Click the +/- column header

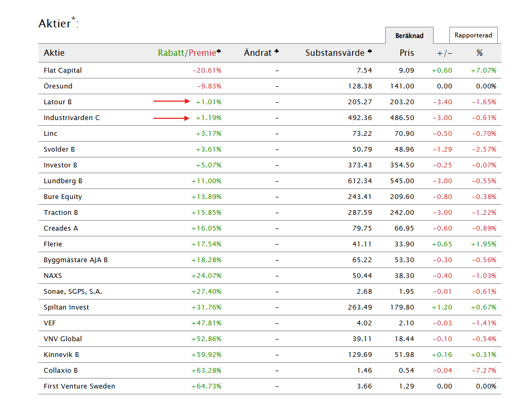(x=444, y=53)
